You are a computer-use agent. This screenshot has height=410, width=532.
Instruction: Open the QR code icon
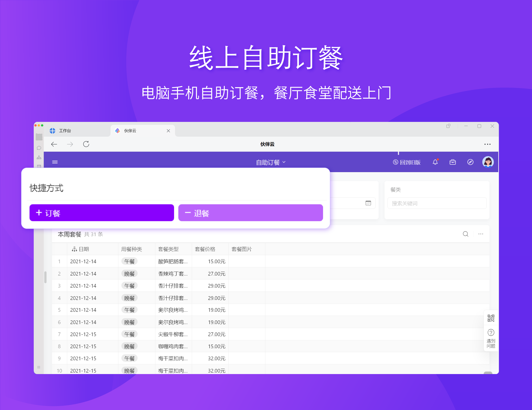pos(491,318)
